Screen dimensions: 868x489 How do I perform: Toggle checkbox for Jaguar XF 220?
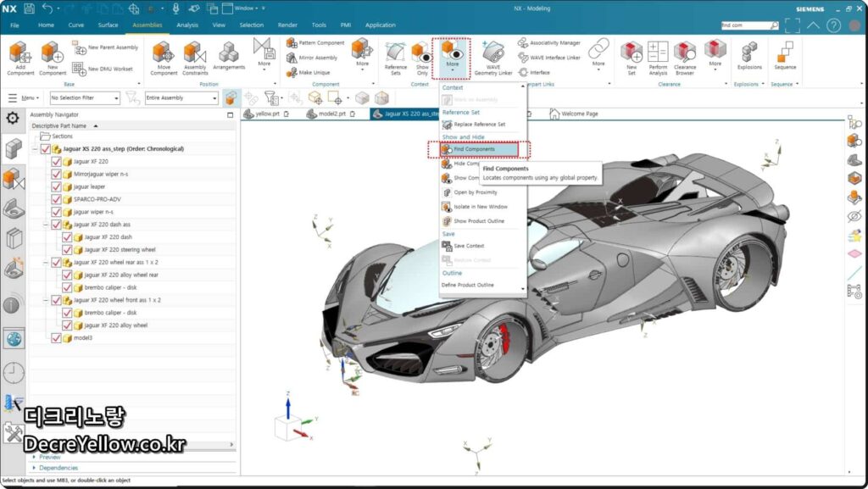56,162
